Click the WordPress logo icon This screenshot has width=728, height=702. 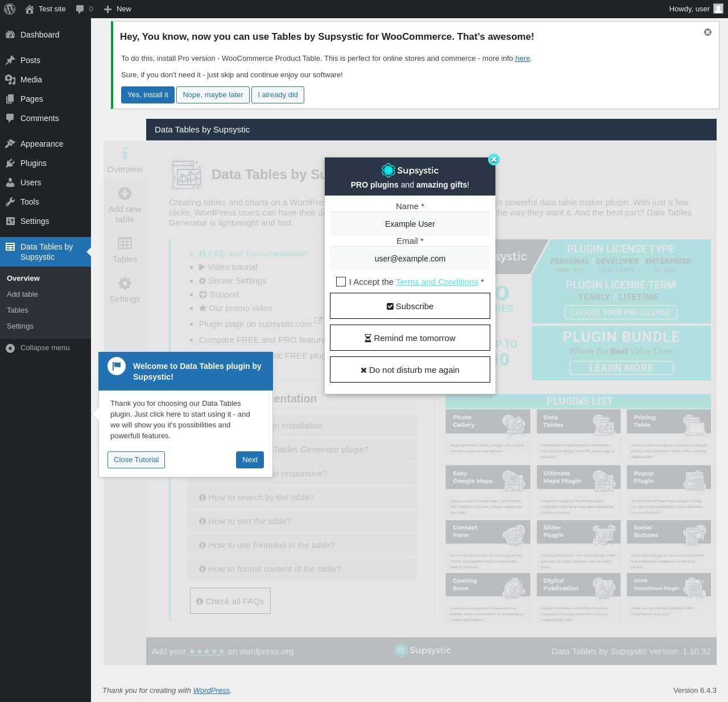pyautogui.click(x=10, y=9)
